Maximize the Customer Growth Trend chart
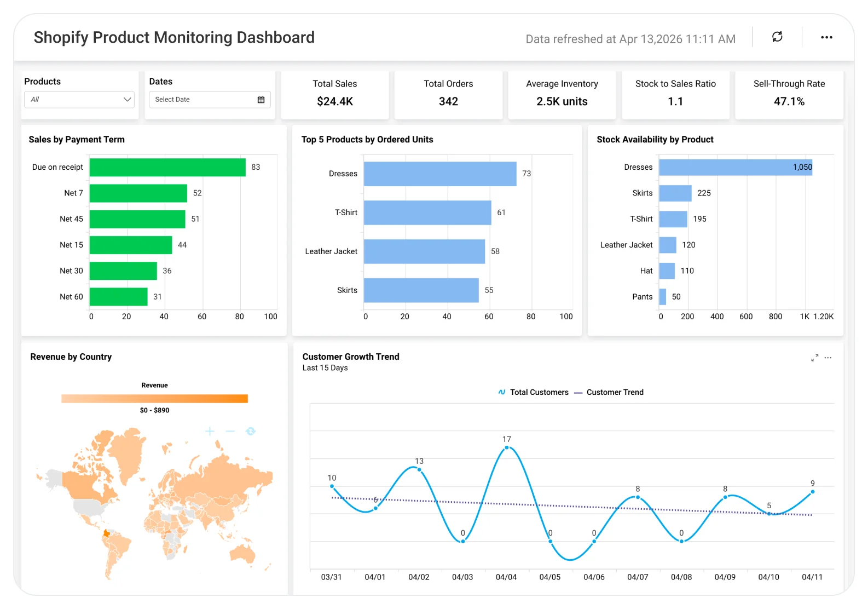868x609 pixels. point(814,358)
